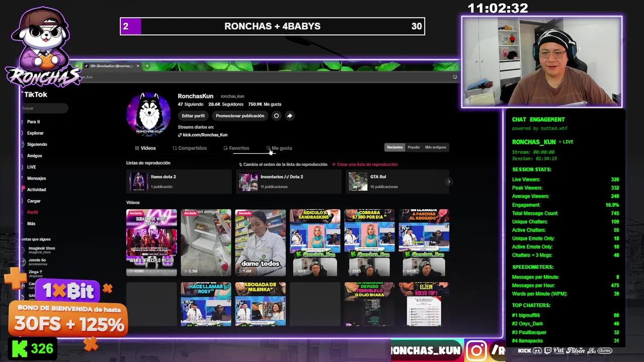The image size is (644, 362).
Task: Click the 1xBit sponsor logo
Action: click(68, 291)
